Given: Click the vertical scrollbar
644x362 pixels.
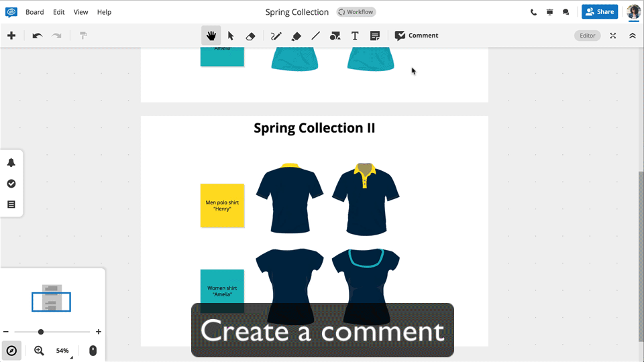Looking at the screenshot, I should pyautogui.click(x=641, y=256).
